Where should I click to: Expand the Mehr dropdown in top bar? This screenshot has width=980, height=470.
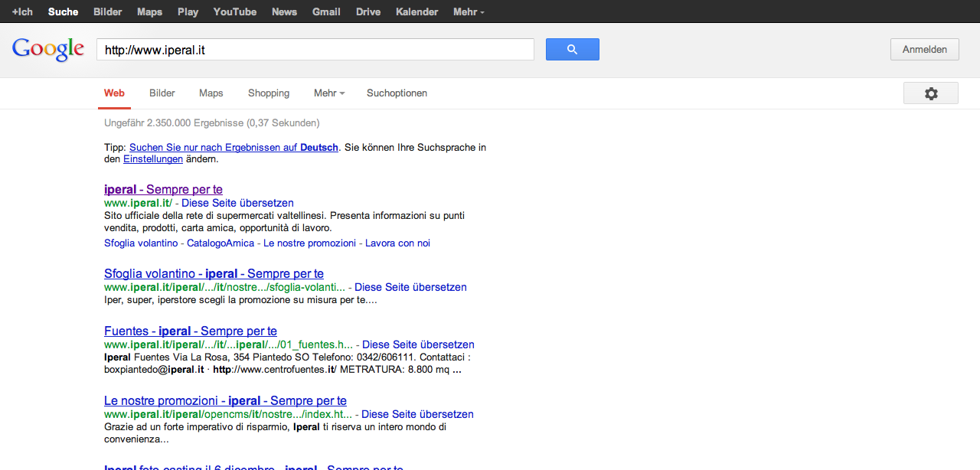(x=468, y=12)
